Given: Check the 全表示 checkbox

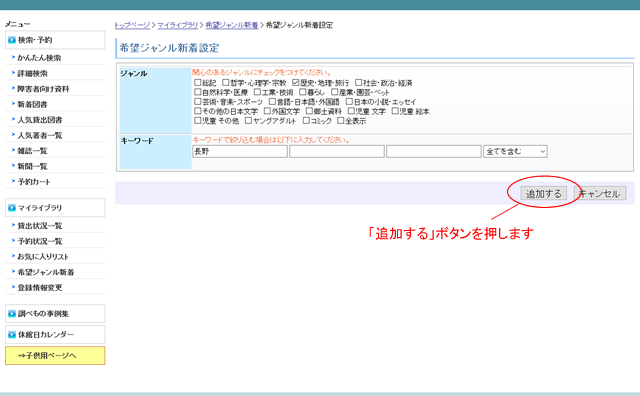Looking at the screenshot, I should point(341,120).
